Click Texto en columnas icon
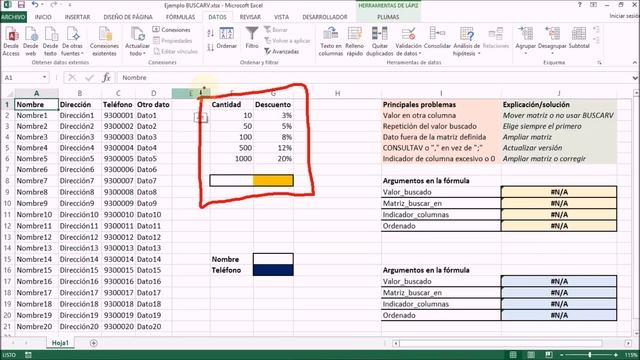This screenshot has width=640, height=360. coord(331,42)
